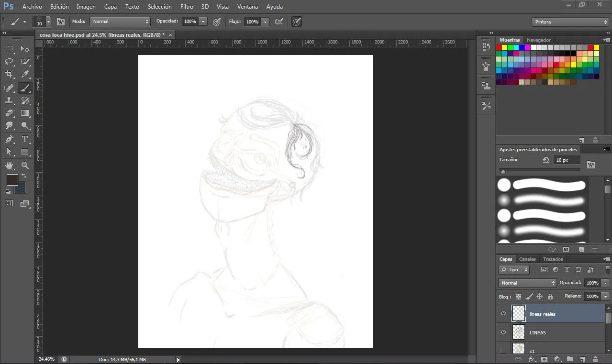Select the Pen tool
Screen dimensions: 612x364
point(9,139)
